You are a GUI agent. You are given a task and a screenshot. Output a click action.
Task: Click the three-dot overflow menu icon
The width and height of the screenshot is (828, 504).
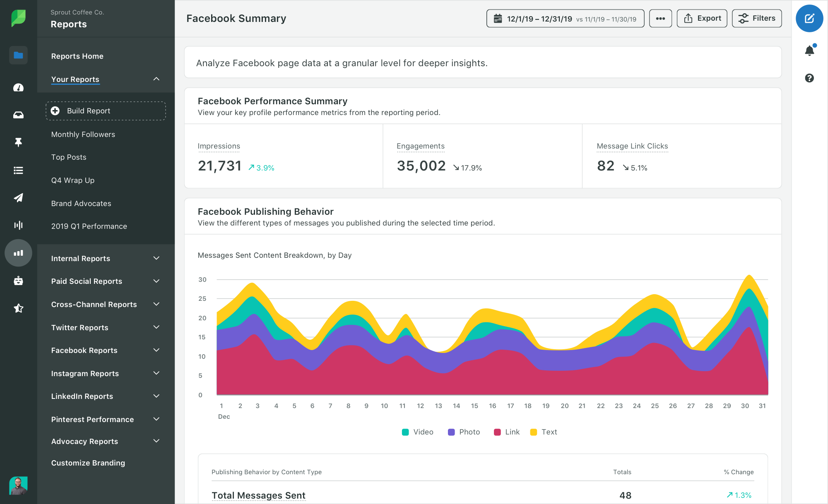point(661,19)
